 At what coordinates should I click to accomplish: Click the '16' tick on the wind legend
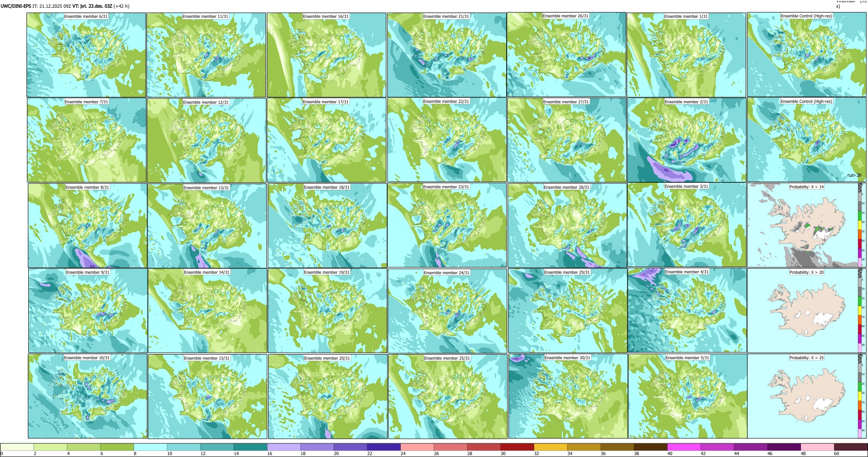(x=270, y=454)
